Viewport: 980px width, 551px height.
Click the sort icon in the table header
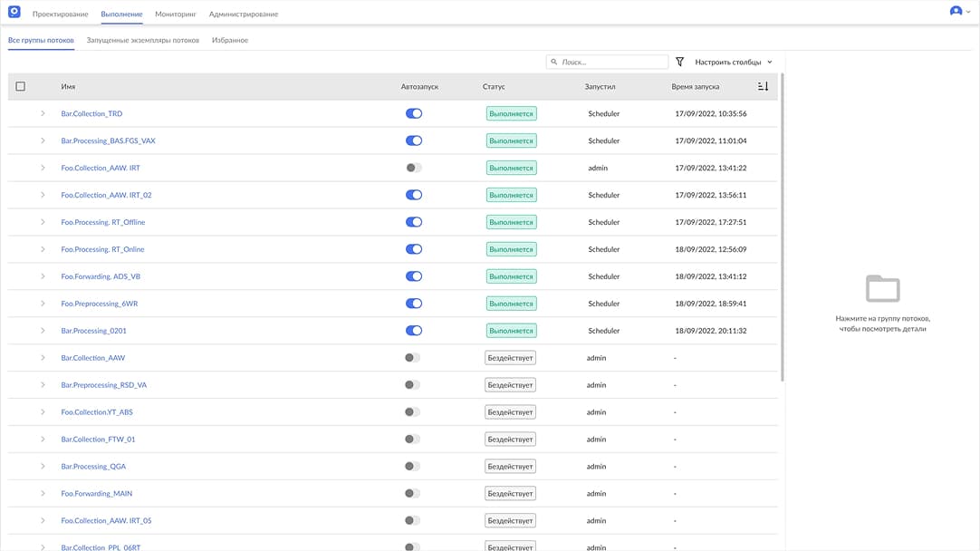coord(761,84)
